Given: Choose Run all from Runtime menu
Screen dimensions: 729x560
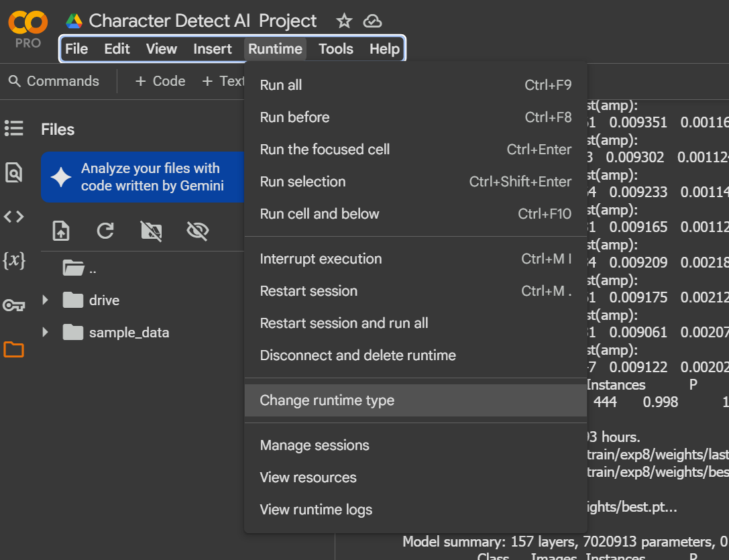Looking at the screenshot, I should tap(416, 85).
